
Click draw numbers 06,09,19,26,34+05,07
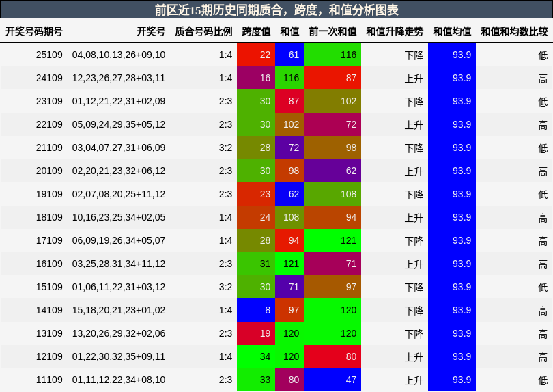[119, 240]
